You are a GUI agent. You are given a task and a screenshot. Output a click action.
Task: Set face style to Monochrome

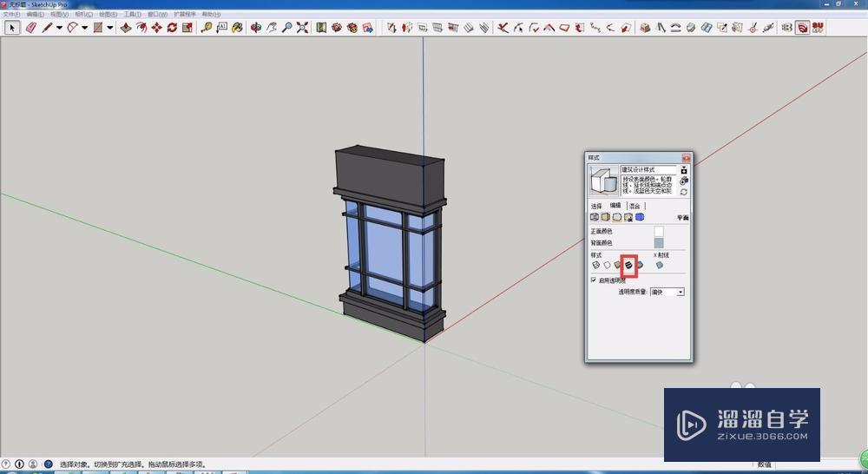click(640, 266)
